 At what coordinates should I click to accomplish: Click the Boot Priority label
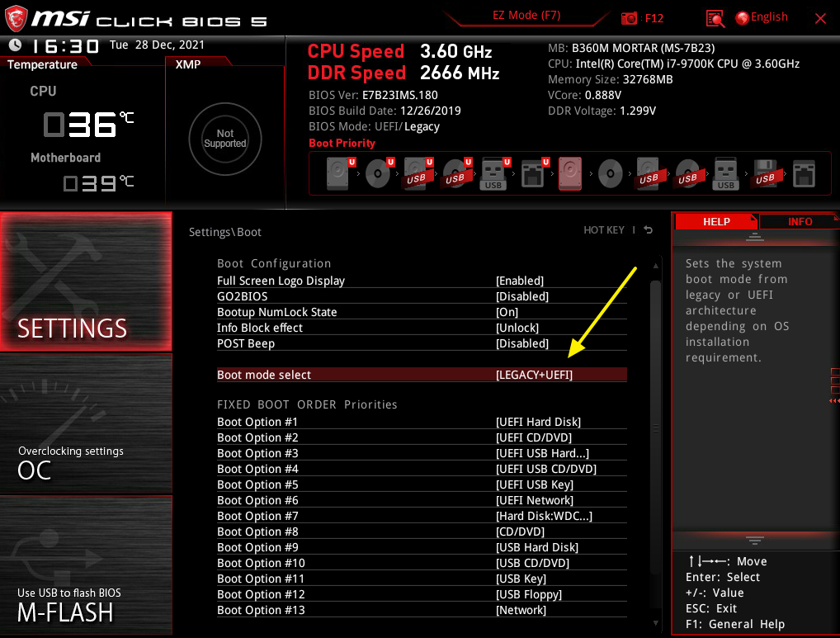click(342, 143)
